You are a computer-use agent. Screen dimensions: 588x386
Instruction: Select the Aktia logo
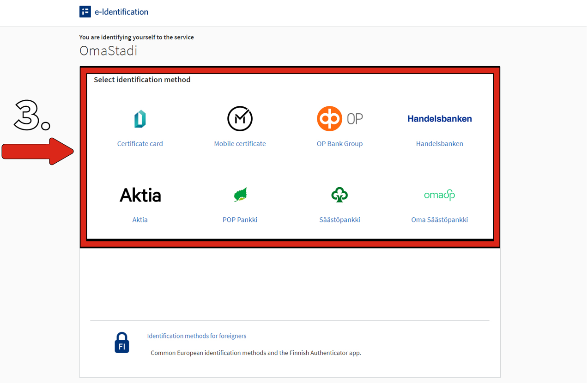[140, 195]
